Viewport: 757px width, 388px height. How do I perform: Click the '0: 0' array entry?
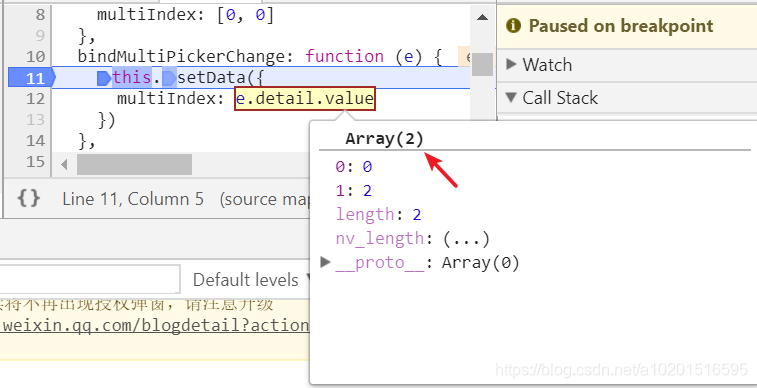[353, 166]
